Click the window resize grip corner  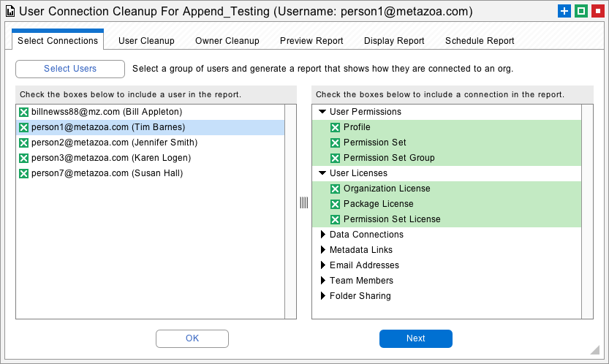(x=595, y=349)
